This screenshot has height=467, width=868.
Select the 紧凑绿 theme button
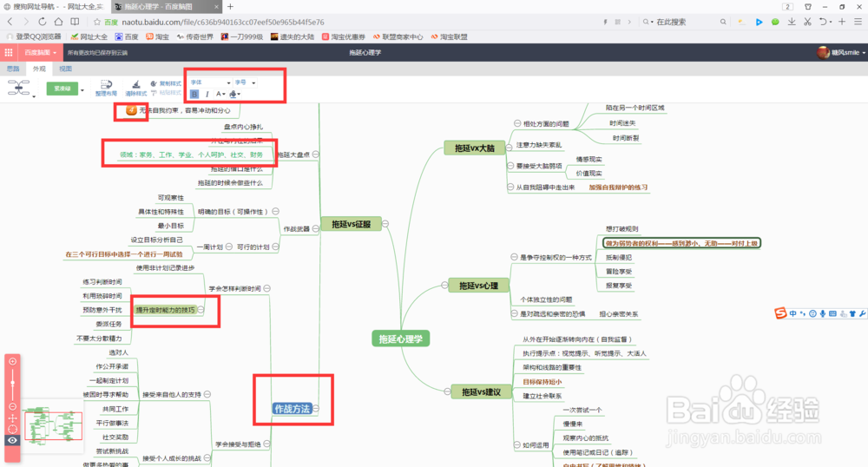[62, 89]
